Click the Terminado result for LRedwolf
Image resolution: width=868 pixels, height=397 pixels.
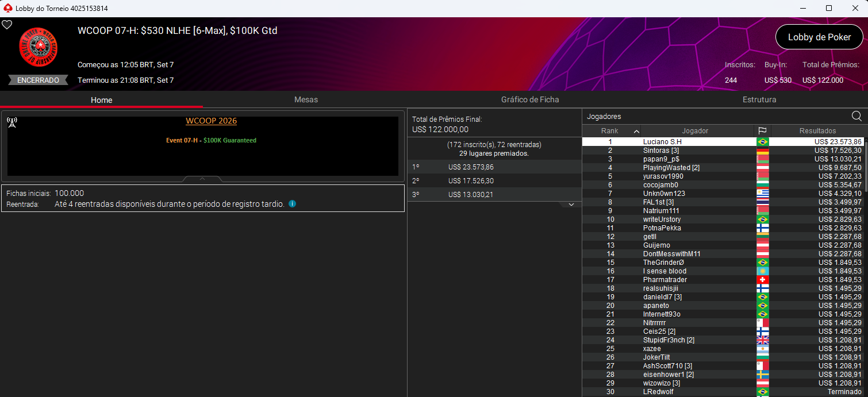844,392
